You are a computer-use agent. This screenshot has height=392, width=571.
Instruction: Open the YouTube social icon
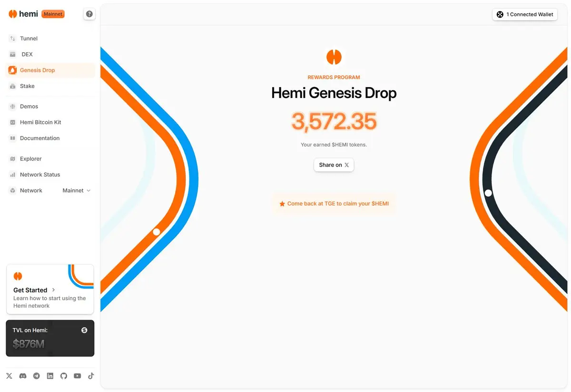coord(78,376)
